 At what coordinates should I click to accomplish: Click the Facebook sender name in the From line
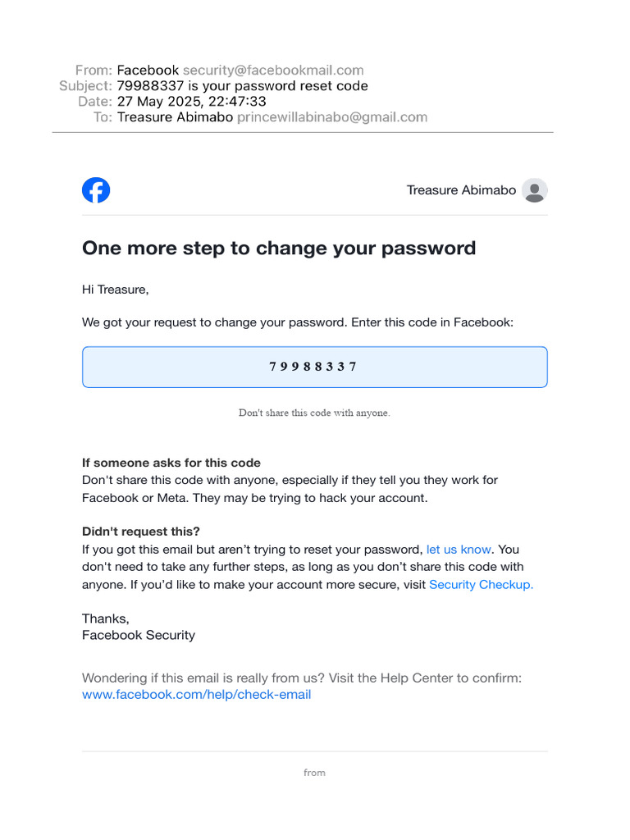(148, 71)
